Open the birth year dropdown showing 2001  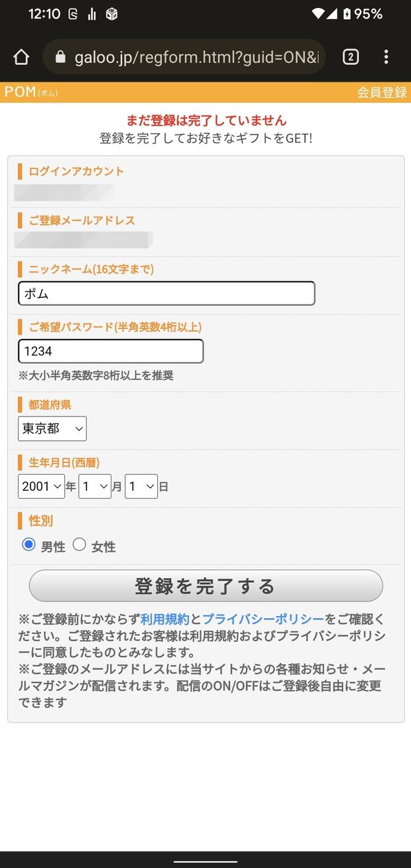41,486
